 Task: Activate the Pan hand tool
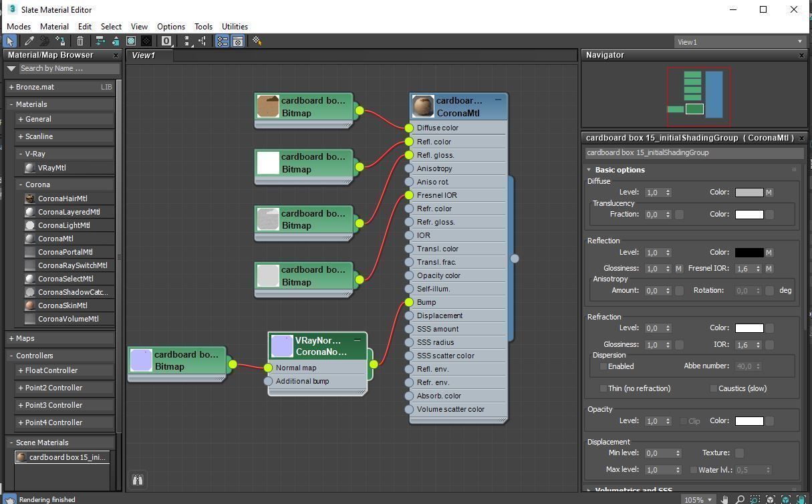pyautogui.click(x=724, y=499)
